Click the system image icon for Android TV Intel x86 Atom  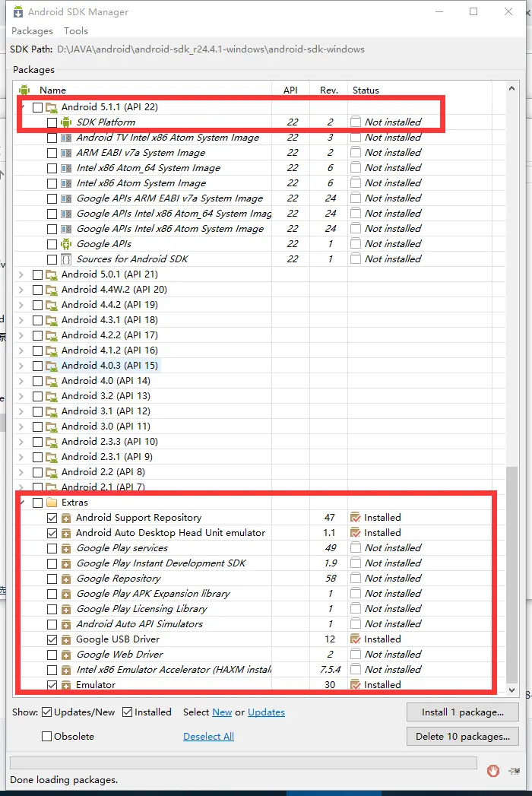66,138
